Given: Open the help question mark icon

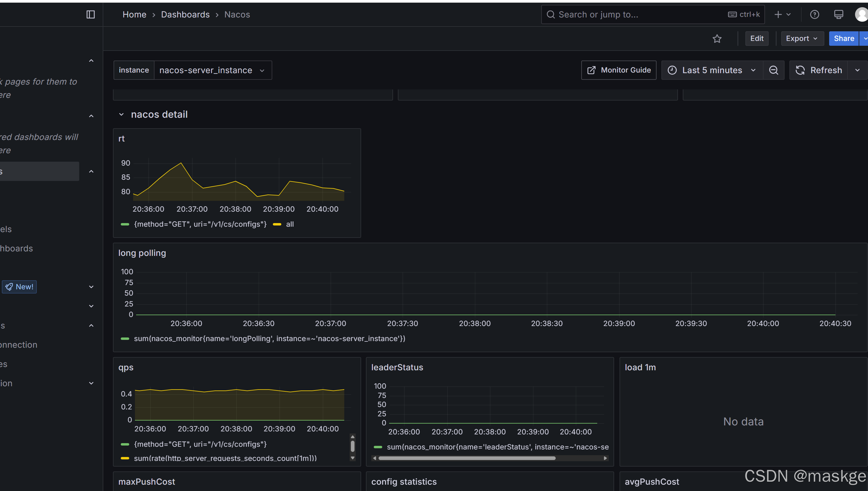Looking at the screenshot, I should [814, 14].
